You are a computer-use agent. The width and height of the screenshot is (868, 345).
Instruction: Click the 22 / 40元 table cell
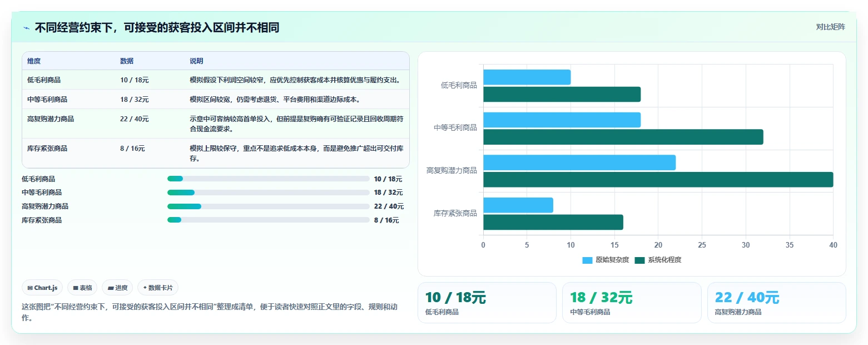coord(134,119)
